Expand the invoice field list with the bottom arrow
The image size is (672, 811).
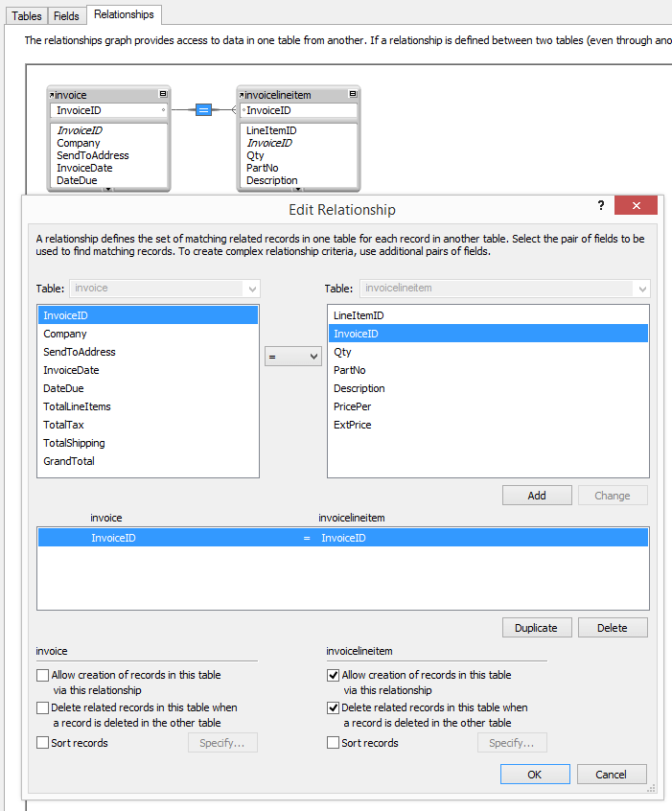[108, 189]
